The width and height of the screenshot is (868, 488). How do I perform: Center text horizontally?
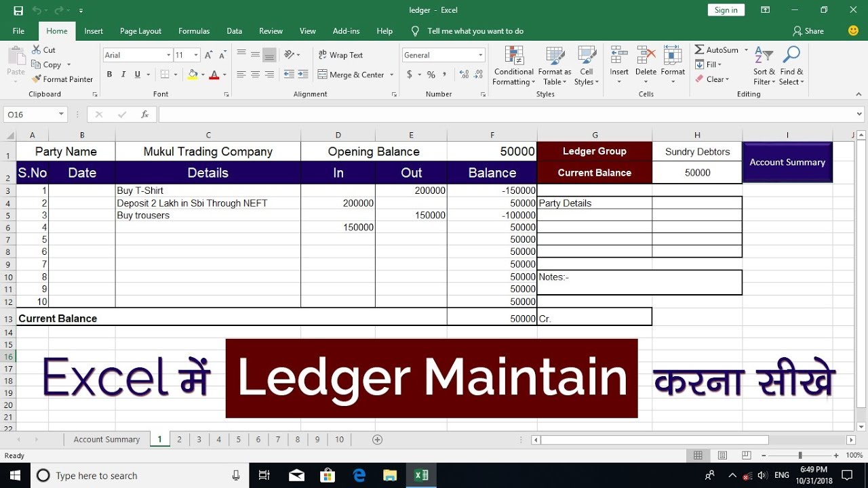(x=255, y=75)
